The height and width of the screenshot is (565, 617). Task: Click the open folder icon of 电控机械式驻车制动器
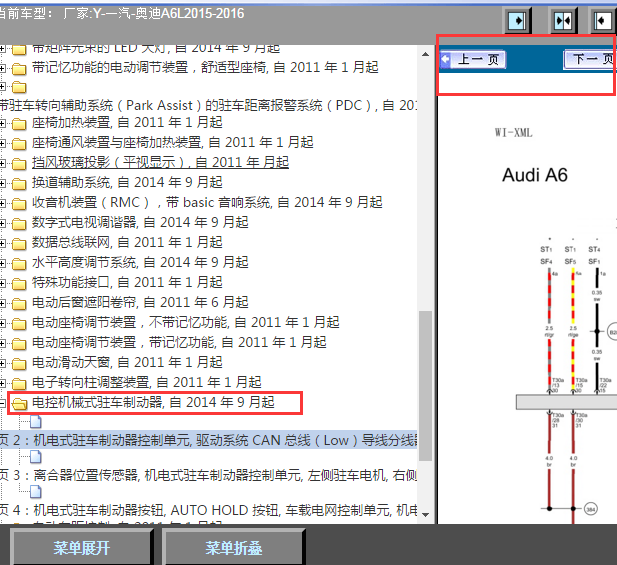pos(19,403)
